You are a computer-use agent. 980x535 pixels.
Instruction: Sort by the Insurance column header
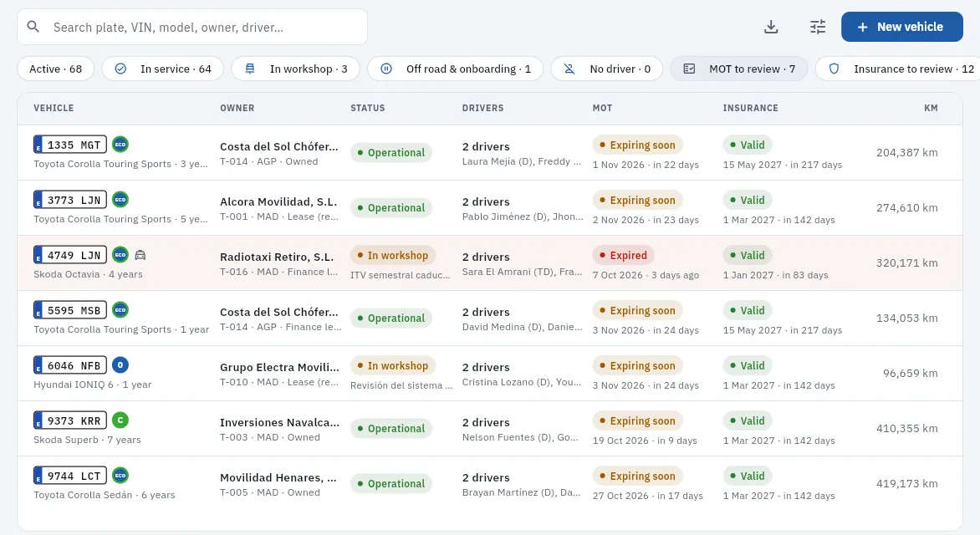pos(751,108)
